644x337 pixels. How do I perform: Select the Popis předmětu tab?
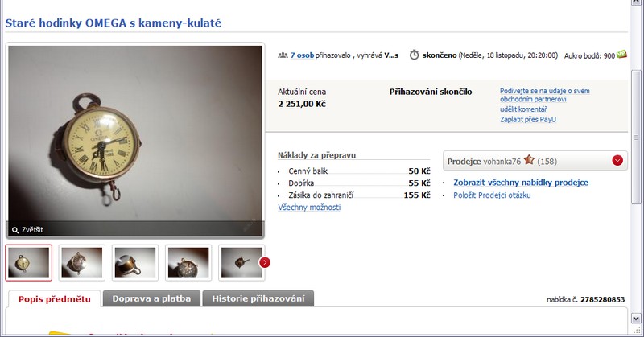click(x=55, y=299)
